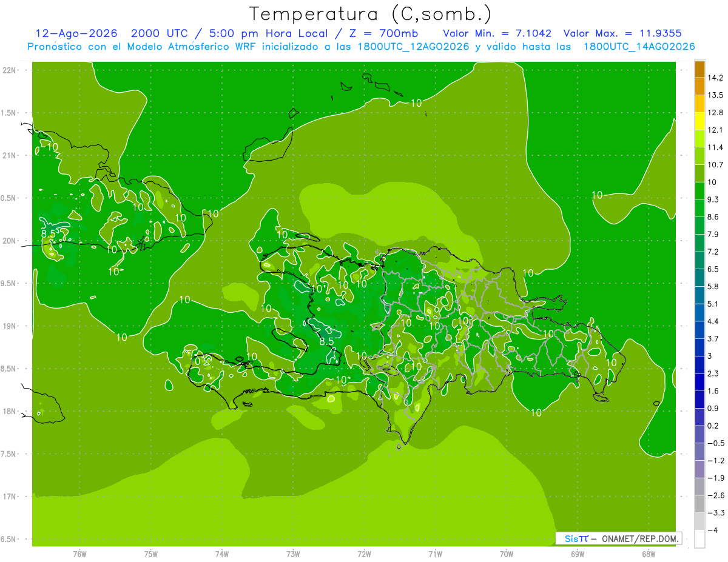Viewport: 728px width, 562px height.
Task: Select the date text "12-Ago-2026"
Action: coord(76,33)
